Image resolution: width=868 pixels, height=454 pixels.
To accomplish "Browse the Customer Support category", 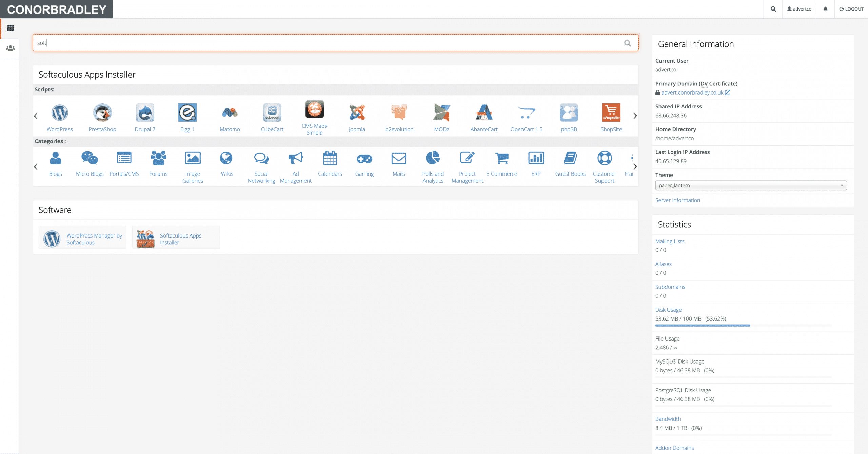I will [x=605, y=167].
